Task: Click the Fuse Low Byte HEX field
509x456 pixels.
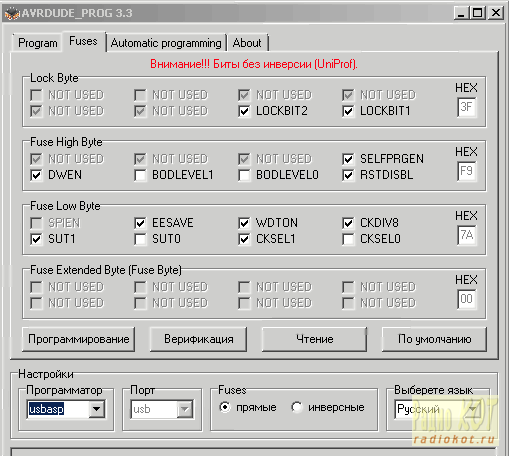Action: pos(467,235)
